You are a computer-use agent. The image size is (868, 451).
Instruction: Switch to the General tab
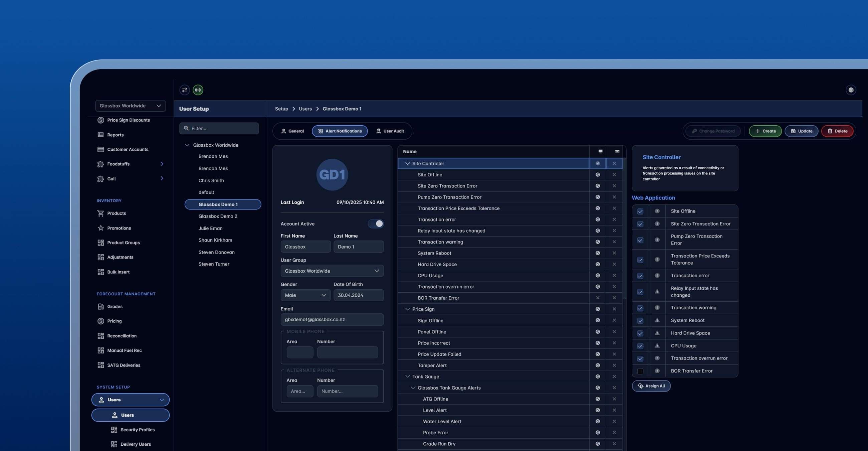pos(292,131)
